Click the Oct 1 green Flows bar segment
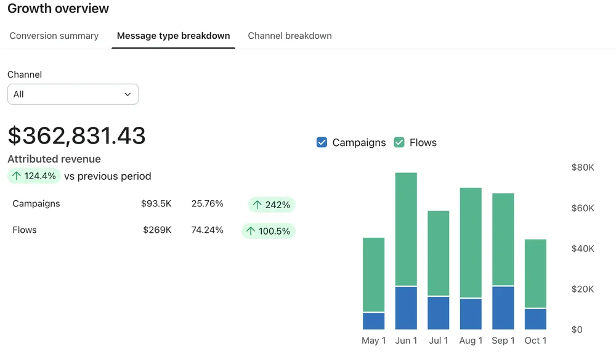 pos(535,273)
